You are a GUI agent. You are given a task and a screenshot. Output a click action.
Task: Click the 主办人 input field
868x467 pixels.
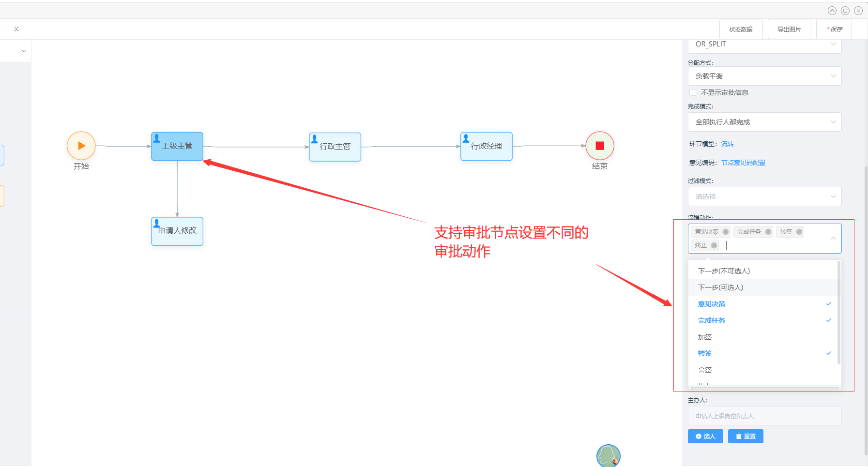(764, 416)
